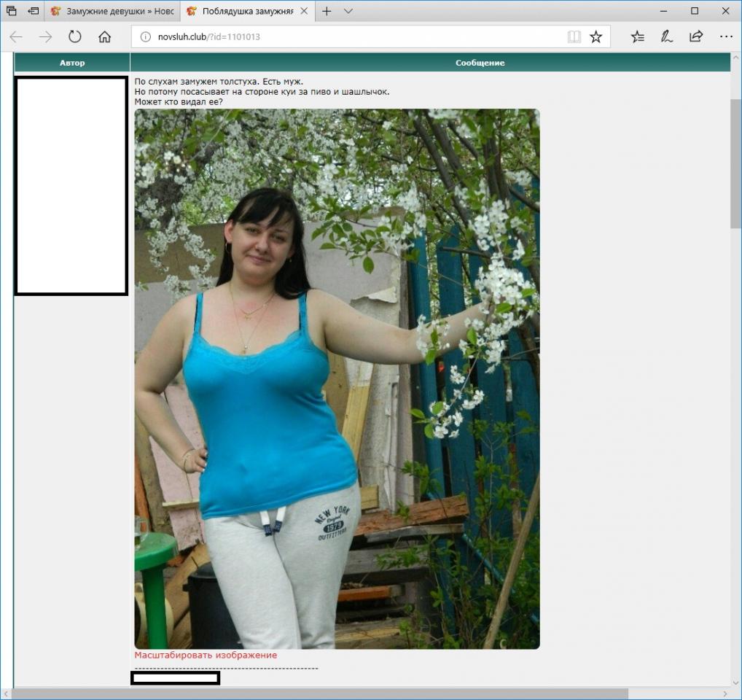Click the "Масштабировать изображение" link

(206, 655)
